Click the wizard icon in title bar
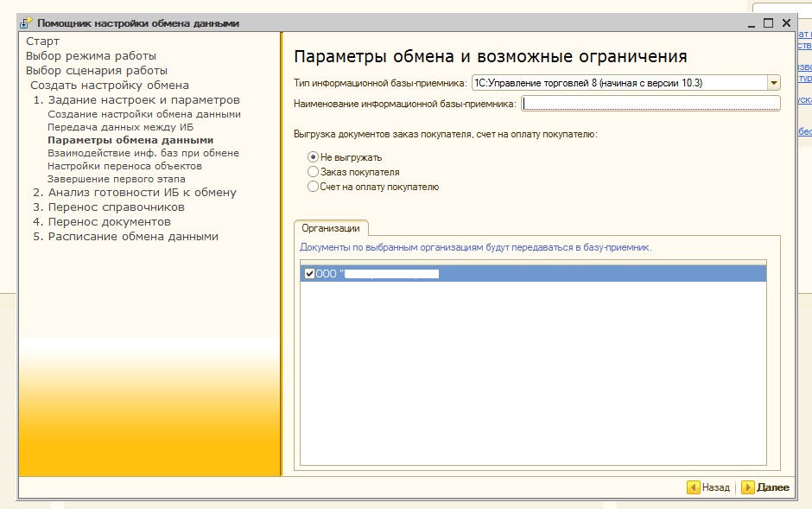The image size is (812, 509). coord(26,23)
